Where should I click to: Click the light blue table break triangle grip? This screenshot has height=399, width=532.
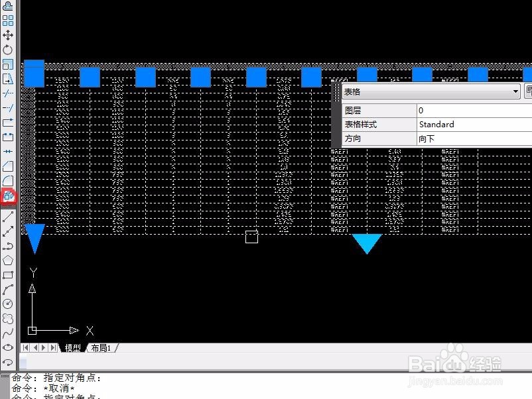point(367,244)
